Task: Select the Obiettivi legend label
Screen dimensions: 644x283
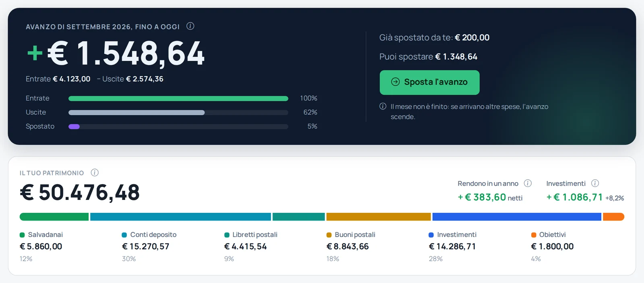Action: (x=552, y=235)
